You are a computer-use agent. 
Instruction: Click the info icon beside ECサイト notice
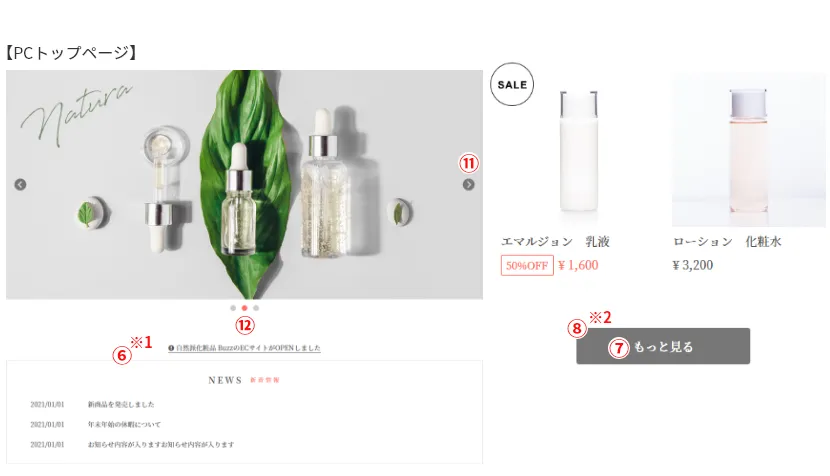171,348
